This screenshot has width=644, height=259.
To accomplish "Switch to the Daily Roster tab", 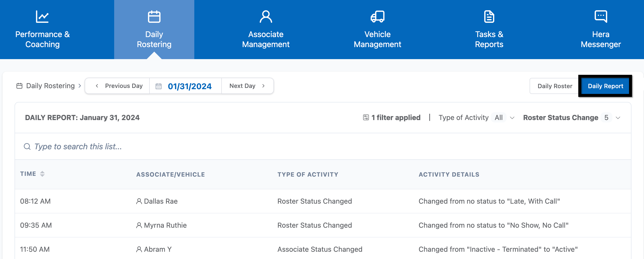I will 555,86.
